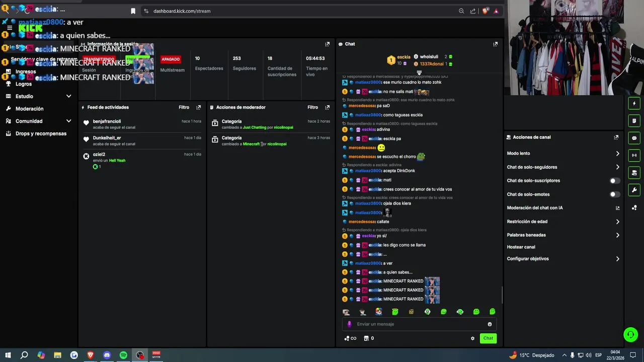
Task: Open Palabras baneadas options
Action: pos(563,235)
